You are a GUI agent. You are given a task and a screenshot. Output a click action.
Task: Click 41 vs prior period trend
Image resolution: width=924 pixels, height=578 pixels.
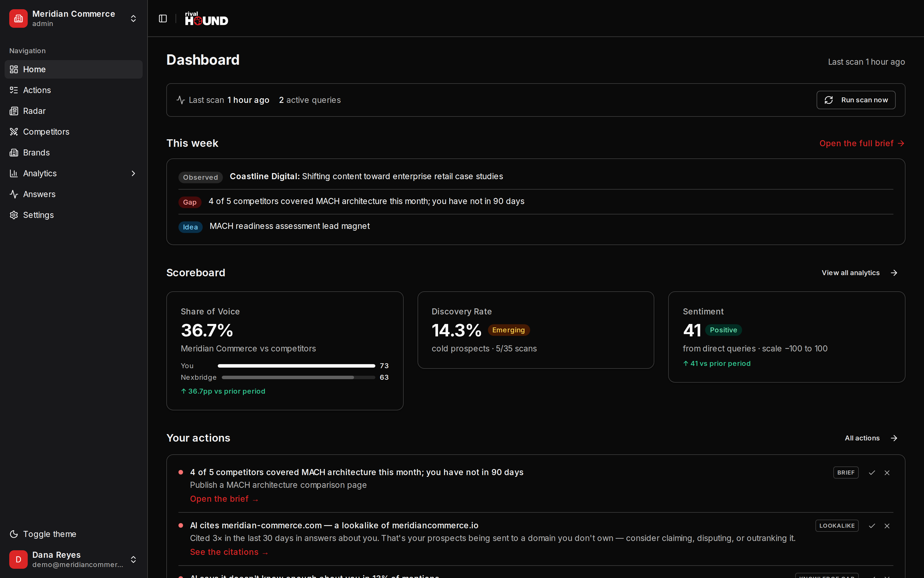click(x=717, y=363)
